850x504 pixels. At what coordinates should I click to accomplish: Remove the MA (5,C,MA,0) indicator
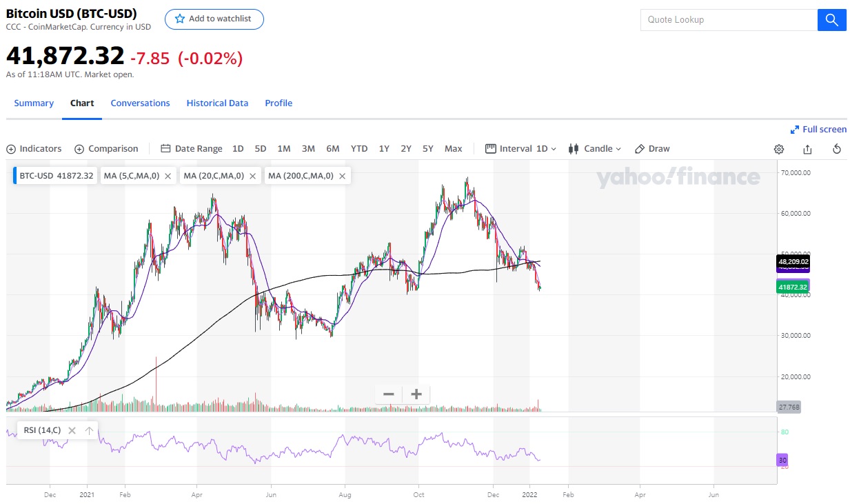click(168, 176)
